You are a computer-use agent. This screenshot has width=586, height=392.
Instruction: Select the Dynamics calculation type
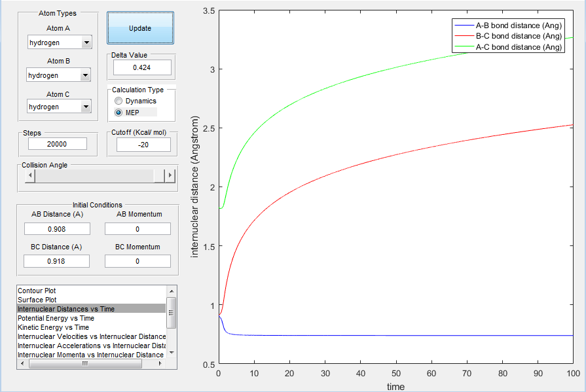point(136,101)
